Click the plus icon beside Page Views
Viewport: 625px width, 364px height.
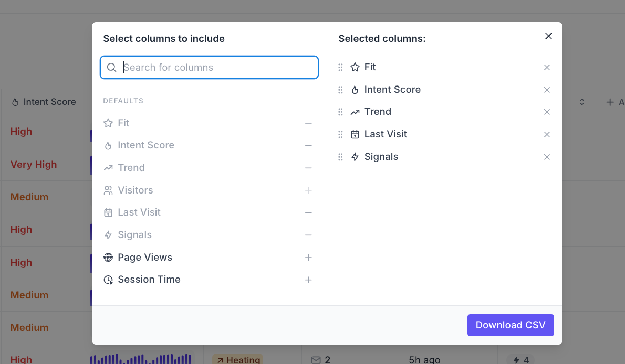tap(308, 258)
